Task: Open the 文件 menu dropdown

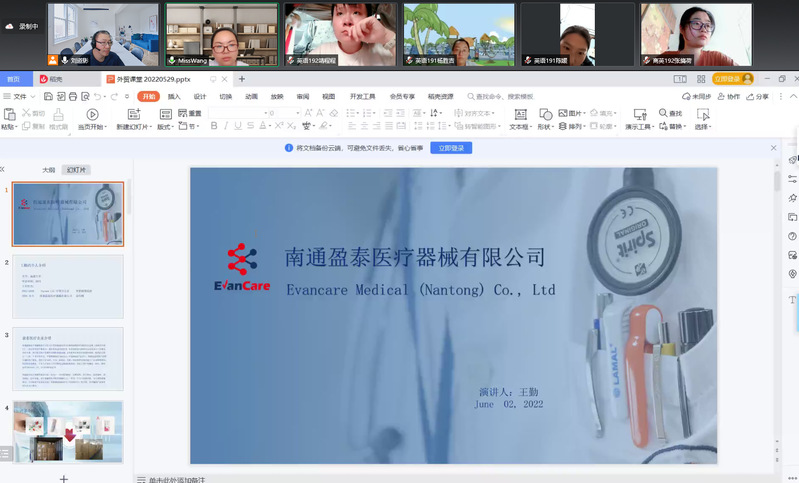Action: pyautogui.click(x=18, y=97)
